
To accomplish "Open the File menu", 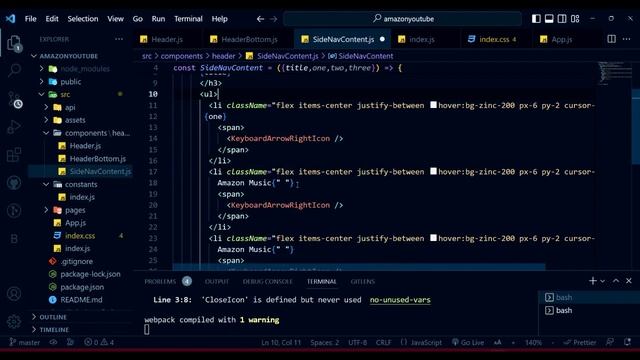I will pyautogui.click(x=31, y=19).
